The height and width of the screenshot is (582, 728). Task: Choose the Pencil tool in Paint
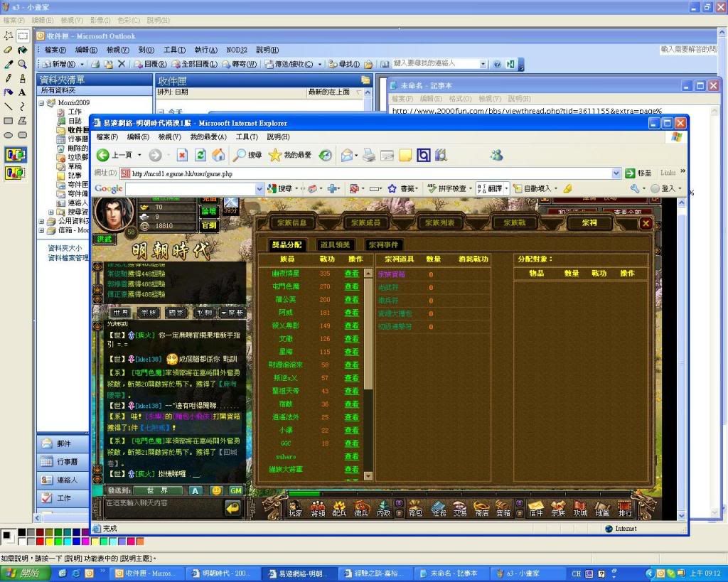[x=9, y=78]
